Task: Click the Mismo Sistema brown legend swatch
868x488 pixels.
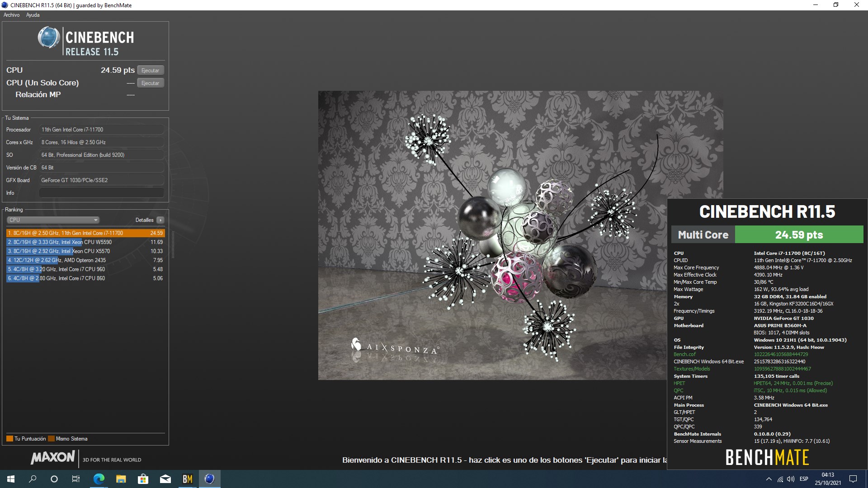Action: click(51, 439)
